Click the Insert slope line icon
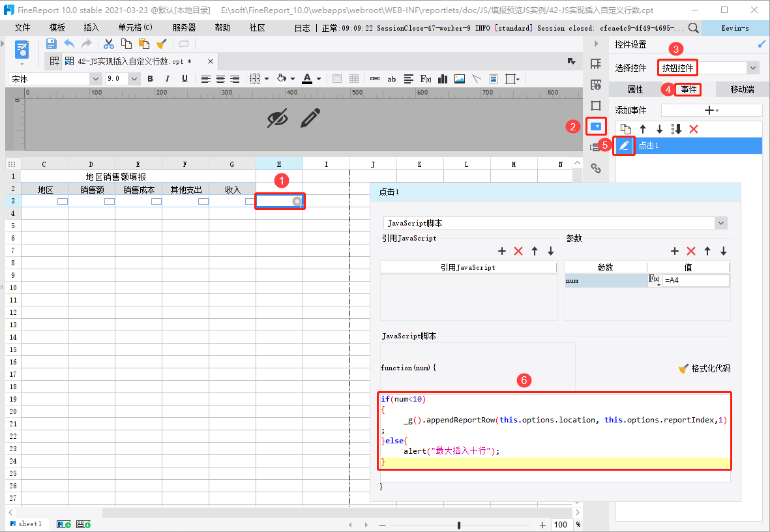This screenshot has width=770, height=532. 477,79
